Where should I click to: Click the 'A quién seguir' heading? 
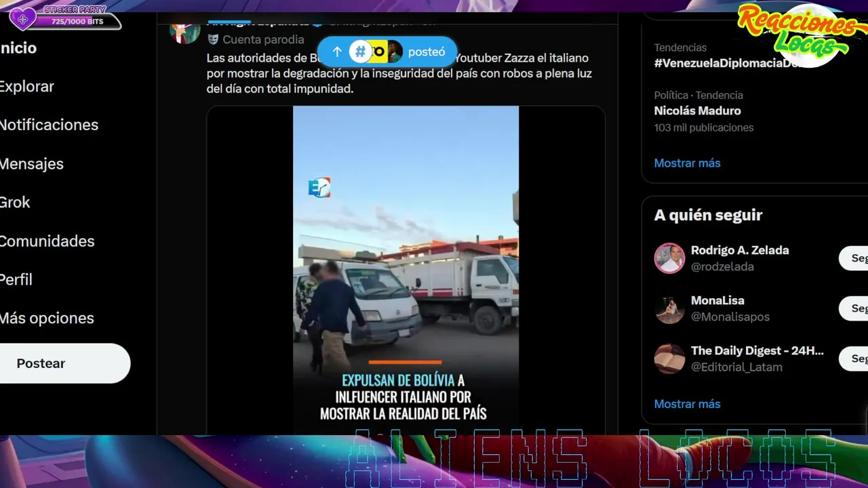(708, 215)
